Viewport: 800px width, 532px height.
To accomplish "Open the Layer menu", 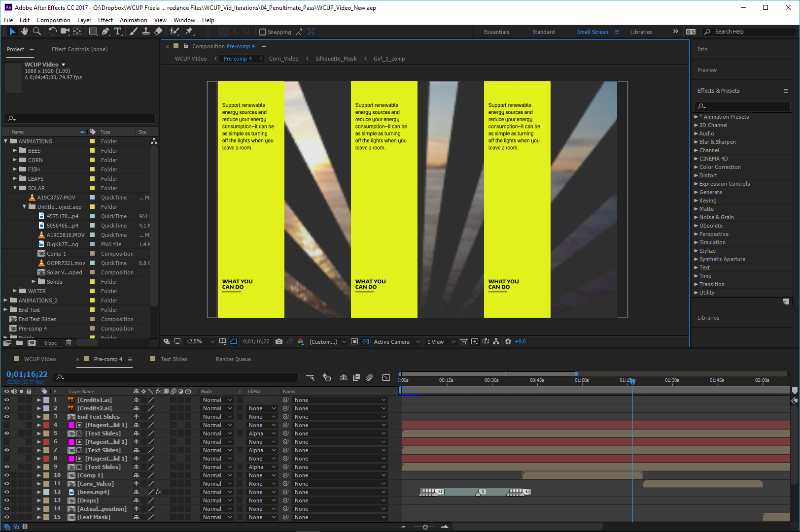I will pyautogui.click(x=84, y=20).
